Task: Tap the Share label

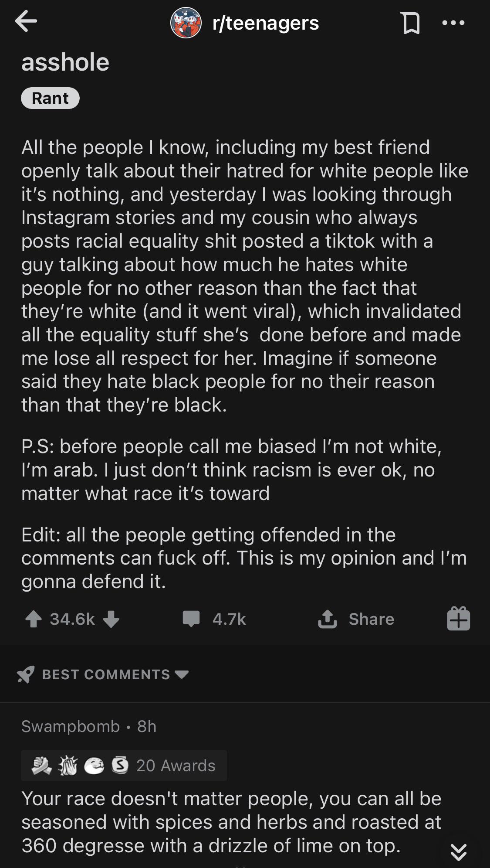Action: [371, 619]
